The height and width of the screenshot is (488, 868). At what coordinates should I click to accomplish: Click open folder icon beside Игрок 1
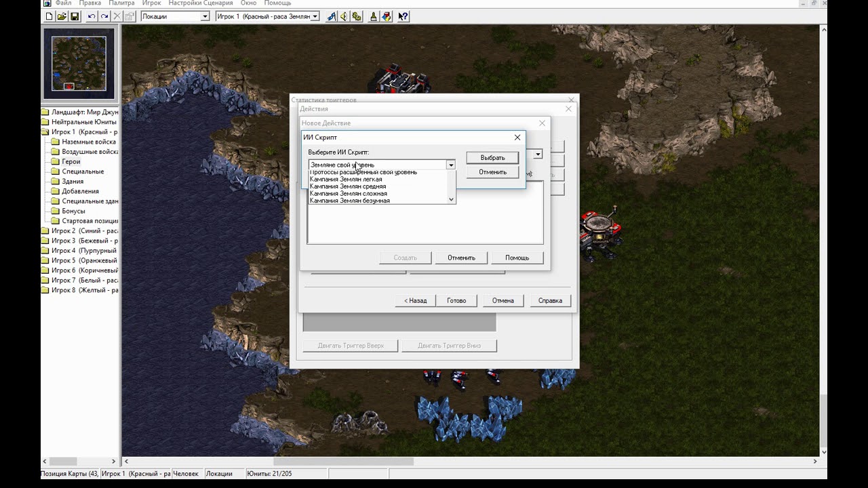point(45,131)
